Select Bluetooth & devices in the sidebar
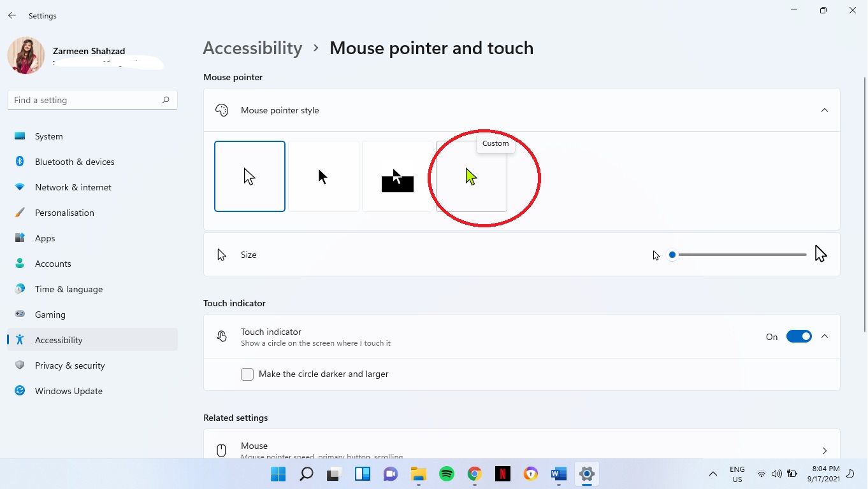This screenshot has height=489, width=868. tap(73, 162)
